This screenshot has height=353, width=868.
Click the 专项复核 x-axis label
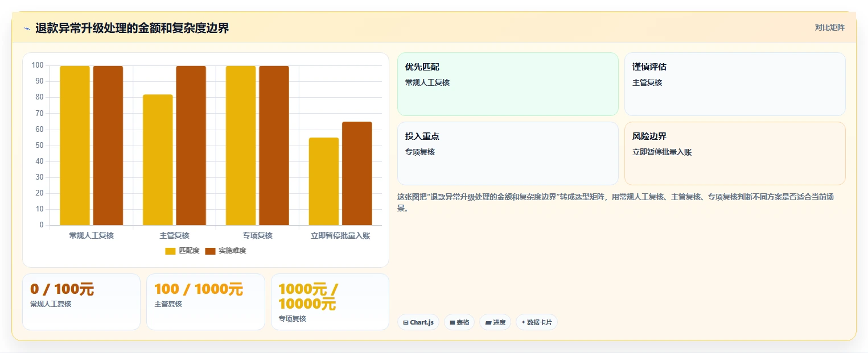tap(257, 235)
